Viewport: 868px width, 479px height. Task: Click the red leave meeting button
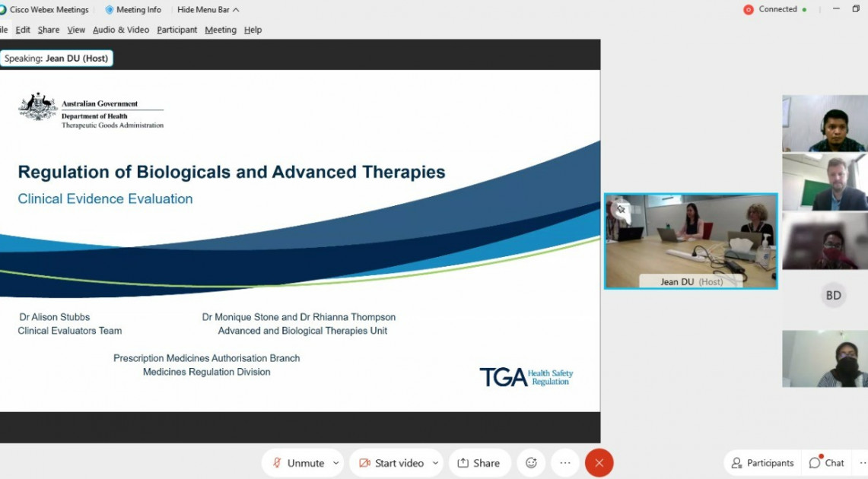click(599, 463)
